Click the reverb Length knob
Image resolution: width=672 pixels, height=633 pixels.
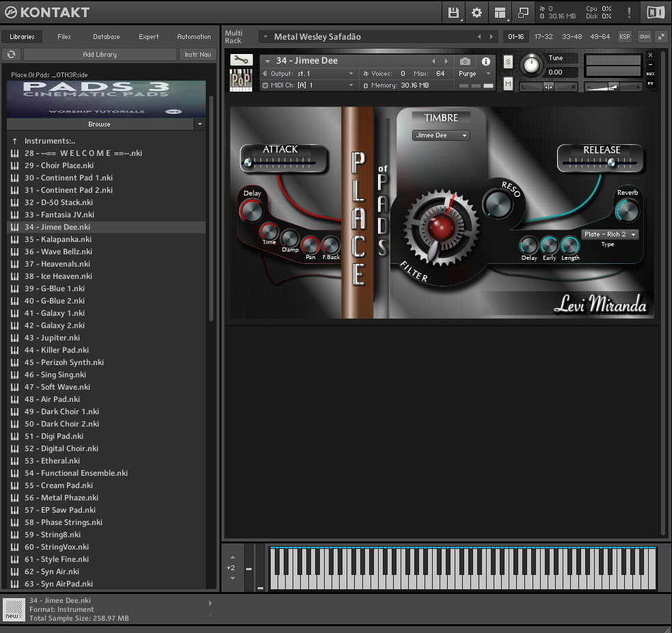pyautogui.click(x=570, y=245)
